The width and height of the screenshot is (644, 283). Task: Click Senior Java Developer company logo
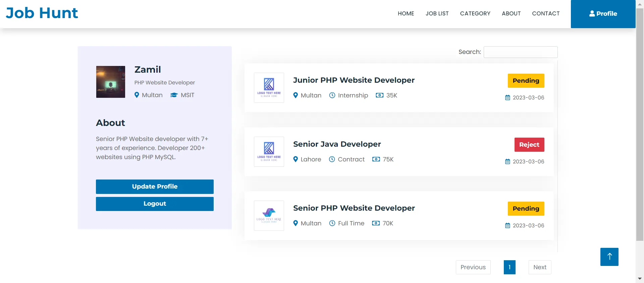pyautogui.click(x=269, y=152)
